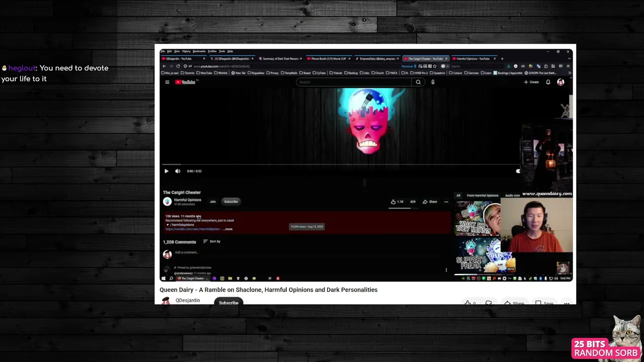Viewport: 644px width, 362px height.
Task: Dislike the video showing 429
Action: (x=413, y=202)
